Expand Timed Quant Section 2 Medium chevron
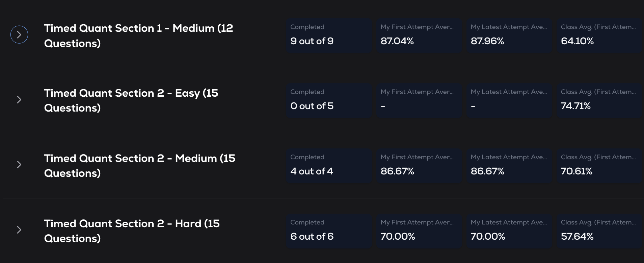Screen dimensions: 644x263 19,165
